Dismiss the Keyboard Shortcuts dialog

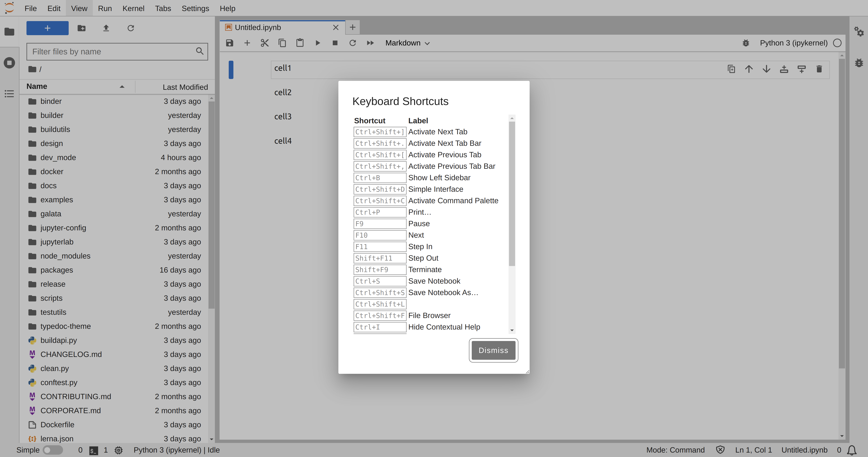[x=493, y=350]
